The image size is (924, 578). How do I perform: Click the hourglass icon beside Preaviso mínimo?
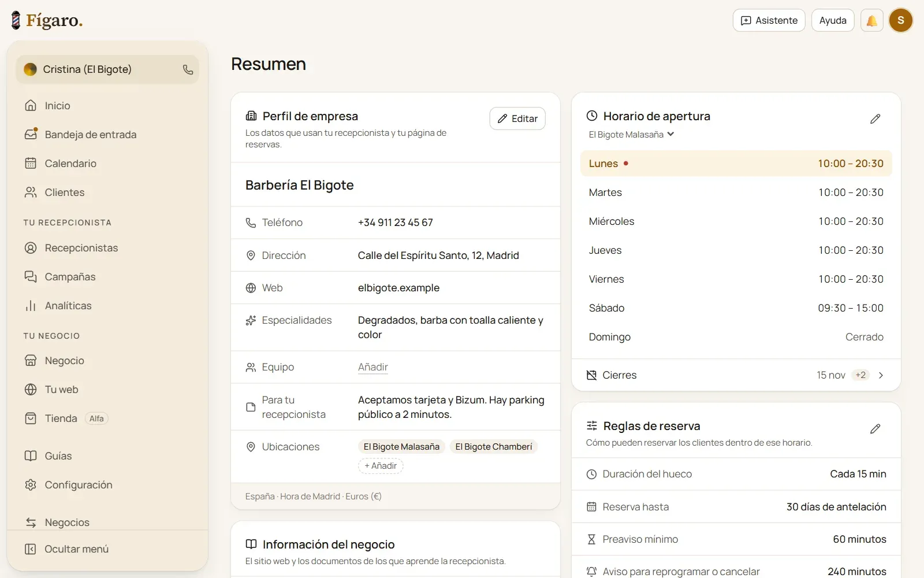click(591, 539)
